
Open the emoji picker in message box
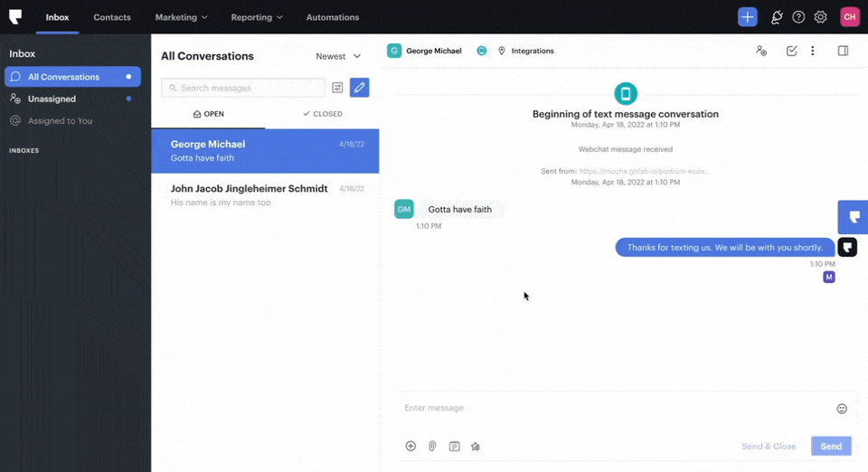point(842,409)
